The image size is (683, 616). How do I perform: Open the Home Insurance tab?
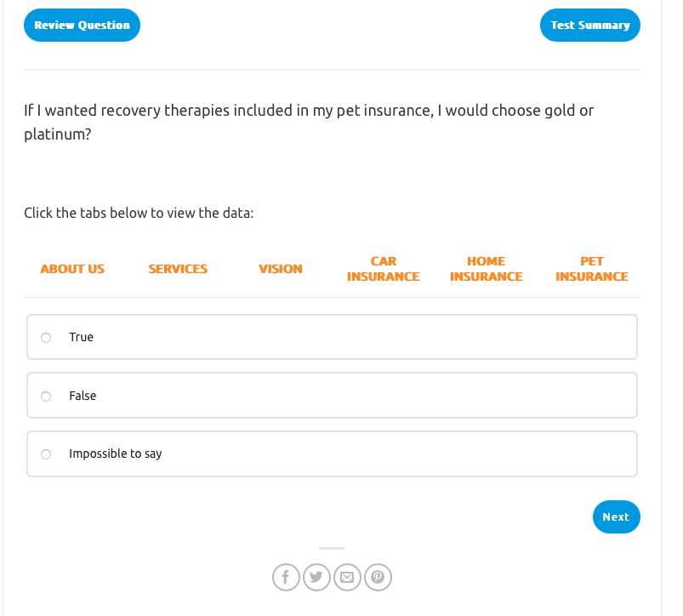click(x=486, y=269)
